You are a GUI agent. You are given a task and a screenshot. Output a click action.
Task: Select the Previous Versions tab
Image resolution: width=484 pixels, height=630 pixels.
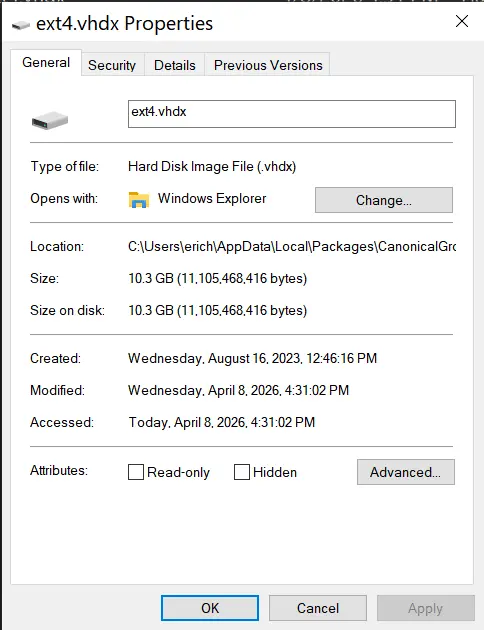pos(268,65)
